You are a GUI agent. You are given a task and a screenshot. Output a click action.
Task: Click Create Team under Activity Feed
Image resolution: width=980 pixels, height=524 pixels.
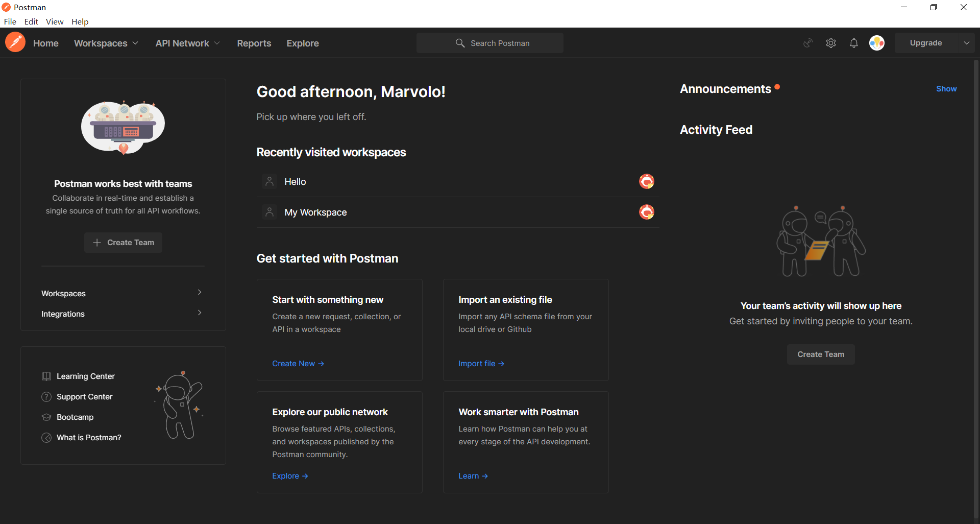(x=821, y=354)
